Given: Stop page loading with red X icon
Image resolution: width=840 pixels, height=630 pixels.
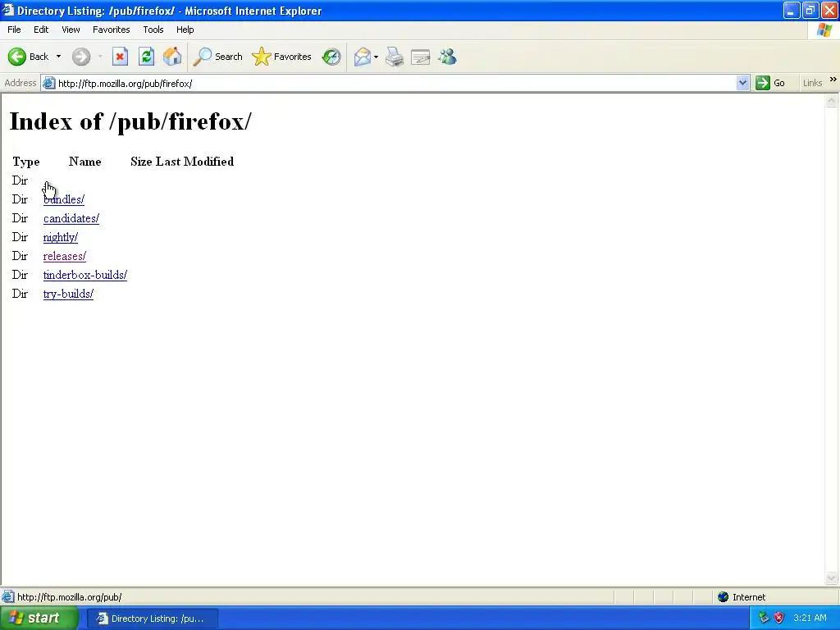Looking at the screenshot, I should [120, 57].
